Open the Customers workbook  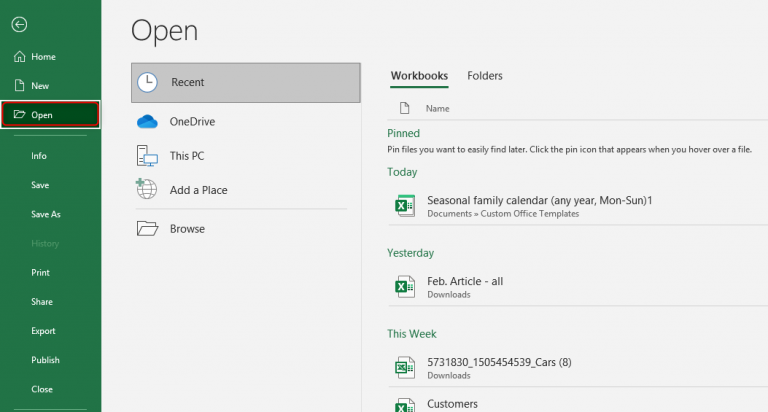coord(452,403)
